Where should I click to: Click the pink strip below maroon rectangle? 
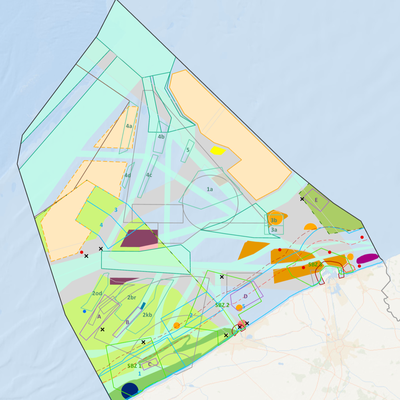149,247
